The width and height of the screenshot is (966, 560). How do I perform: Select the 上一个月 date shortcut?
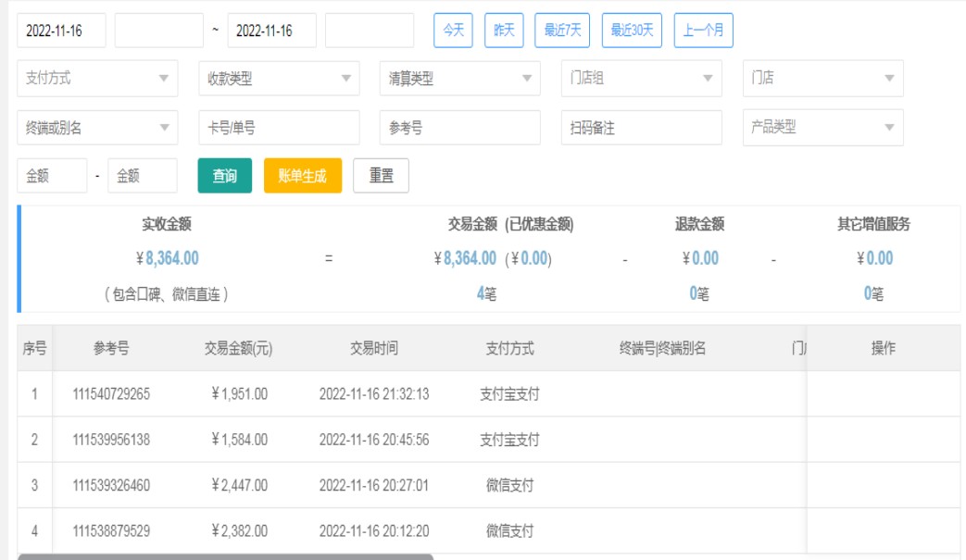[x=703, y=31]
